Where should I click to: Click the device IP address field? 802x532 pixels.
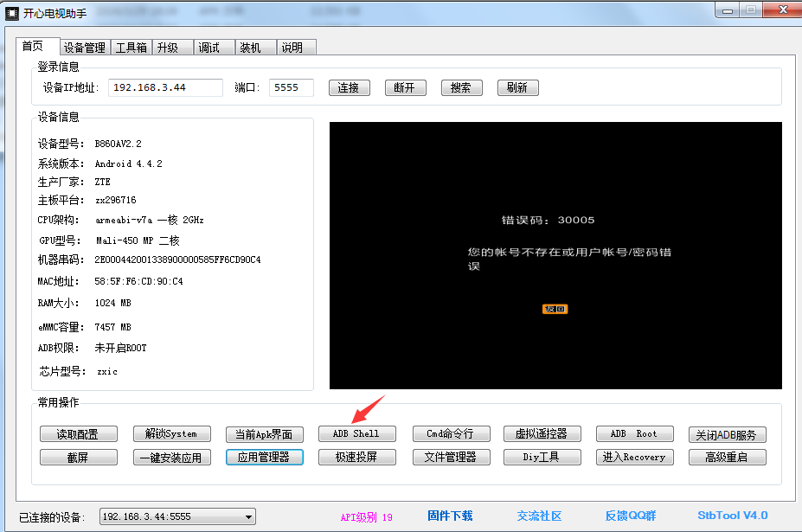(x=165, y=87)
